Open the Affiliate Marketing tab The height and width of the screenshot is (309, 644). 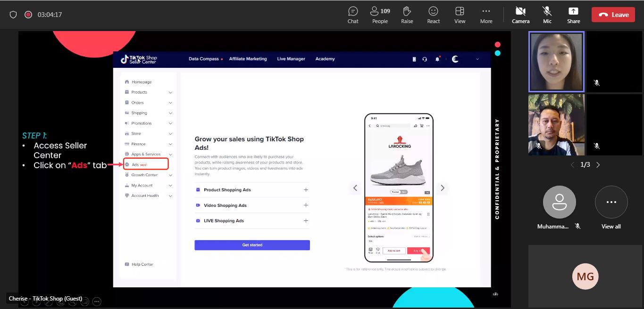click(248, 59)
